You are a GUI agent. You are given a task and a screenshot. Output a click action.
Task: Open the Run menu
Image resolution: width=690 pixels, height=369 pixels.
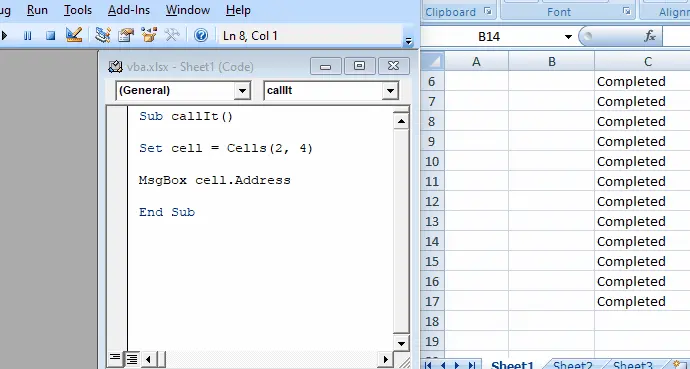(x=37, y=10)
